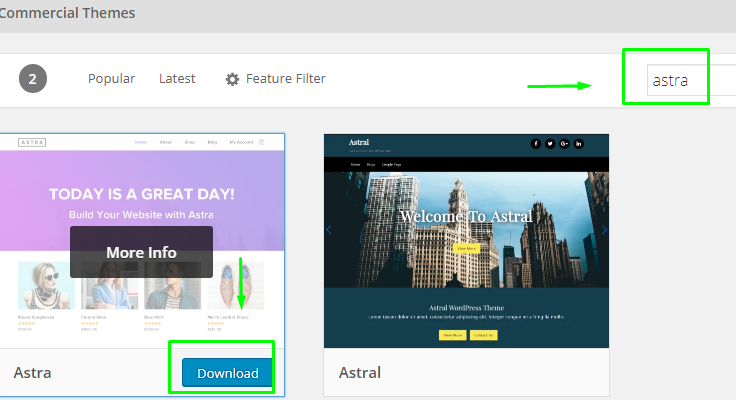Click My Account in Astra preview

point(241,142)
